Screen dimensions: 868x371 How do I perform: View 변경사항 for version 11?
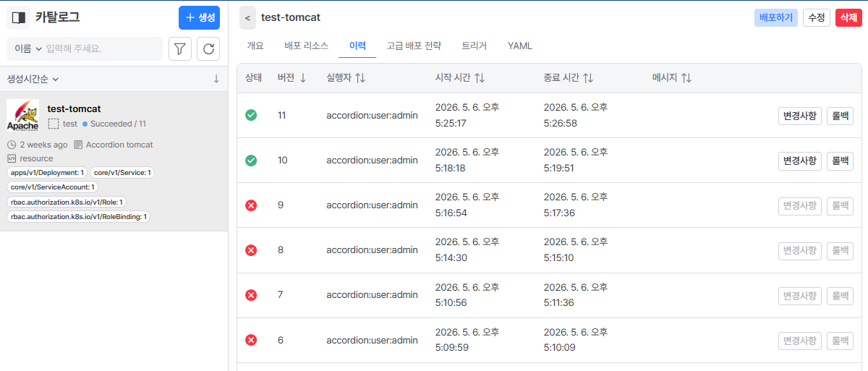(x=800, y=116)
